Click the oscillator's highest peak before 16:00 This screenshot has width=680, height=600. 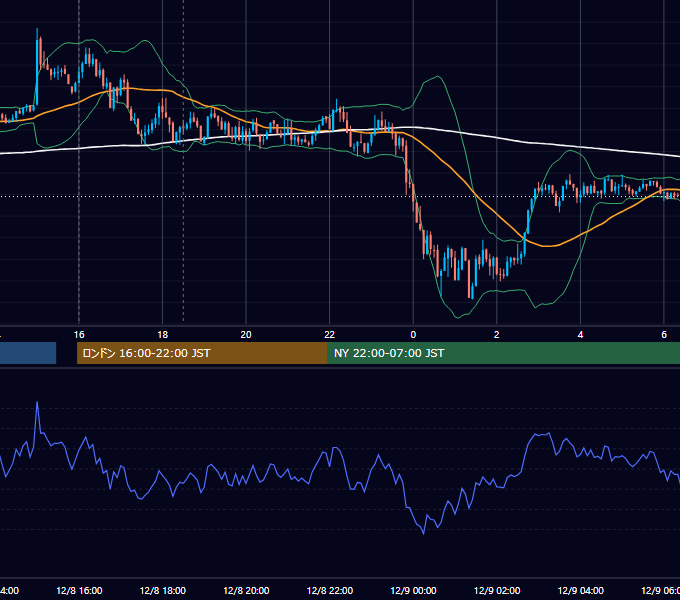tap(37, 403)
